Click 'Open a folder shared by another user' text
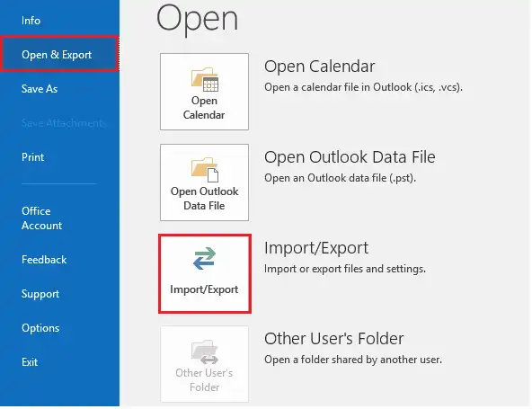The image size is (532, 409). 353,360
